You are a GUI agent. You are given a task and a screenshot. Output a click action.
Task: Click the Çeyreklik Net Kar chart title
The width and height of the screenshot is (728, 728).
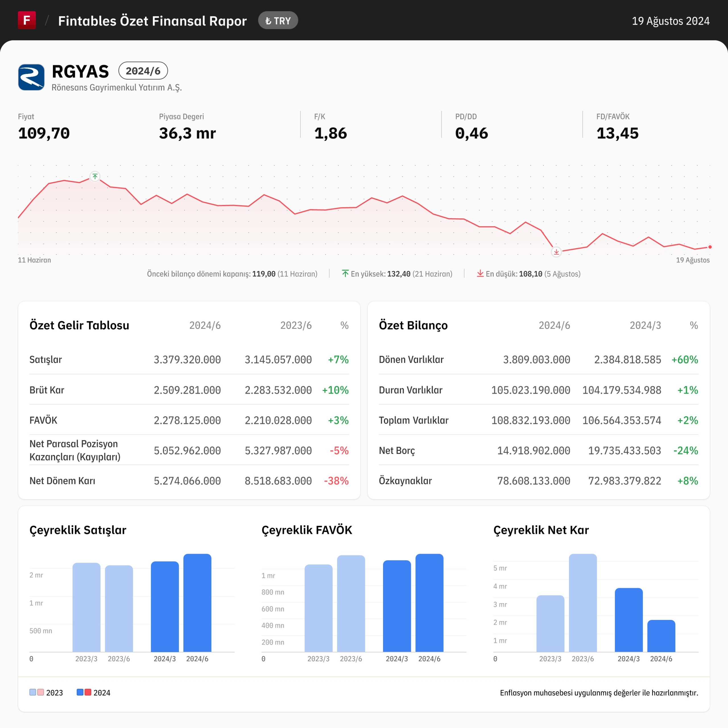tap(541, 530)
